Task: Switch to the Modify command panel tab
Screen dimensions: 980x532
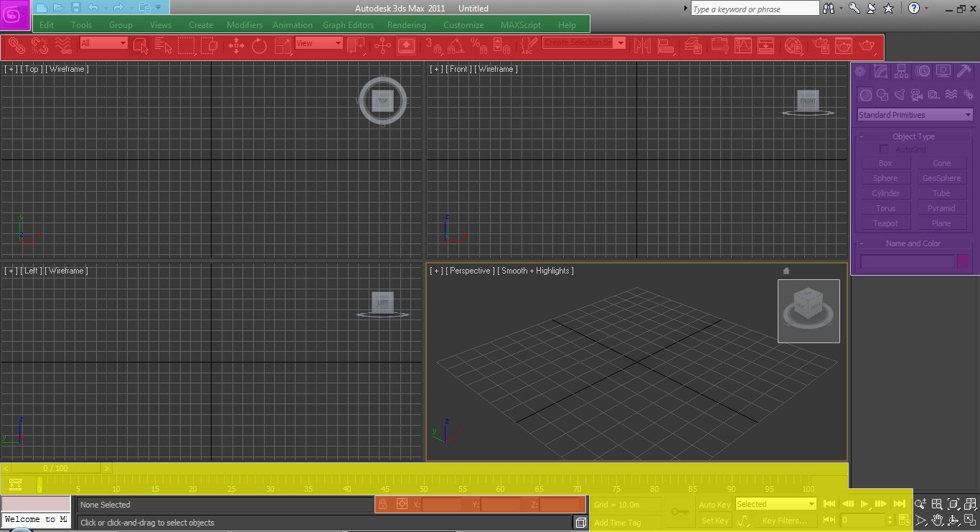Action: 881,71
